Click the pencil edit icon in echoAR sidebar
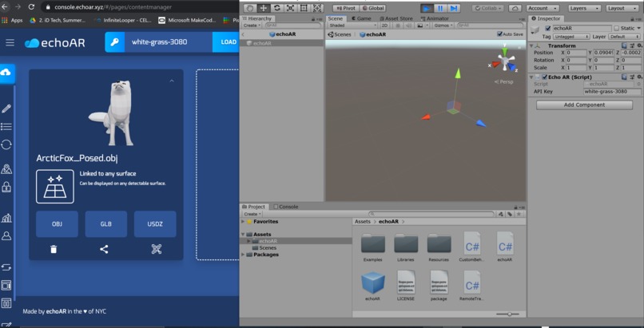 pos(6,109)
